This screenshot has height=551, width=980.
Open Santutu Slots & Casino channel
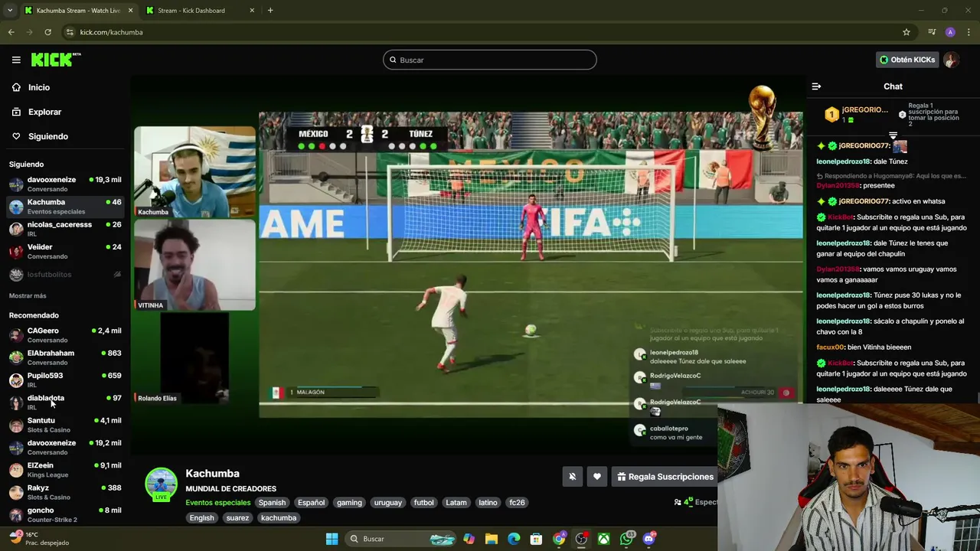(64, 425)
